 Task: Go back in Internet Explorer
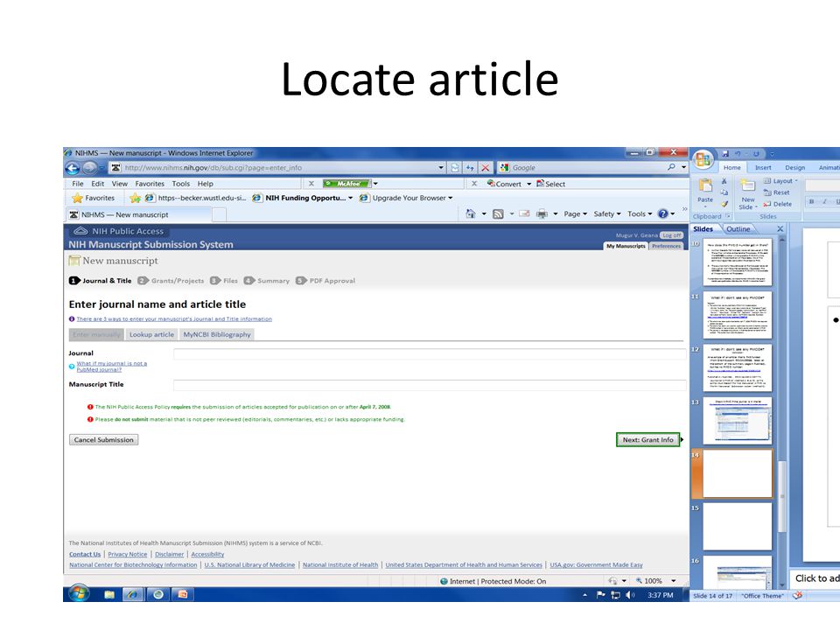coord(73,168)
